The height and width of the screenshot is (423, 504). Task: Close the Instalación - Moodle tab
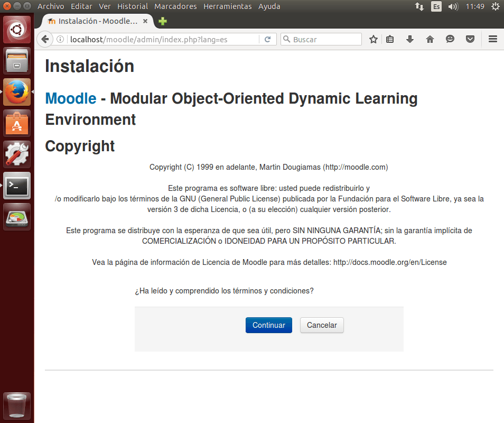point(145,21)
